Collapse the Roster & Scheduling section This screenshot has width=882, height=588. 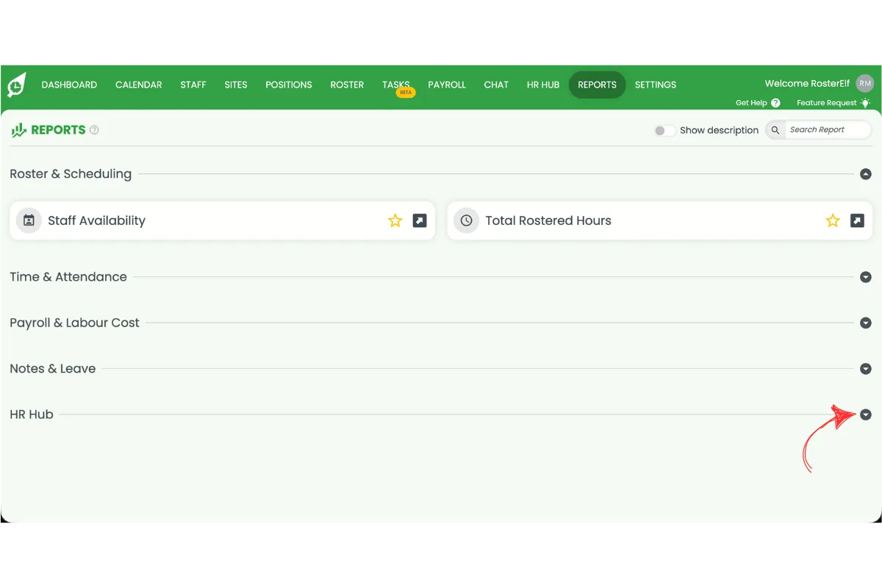[866, 174]
